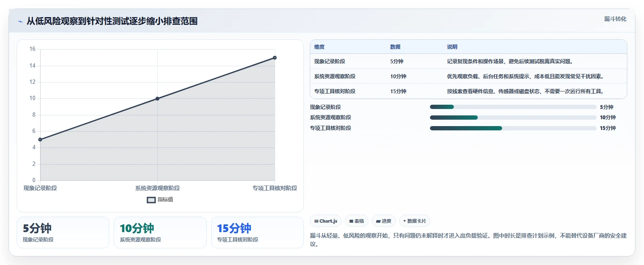Click the 5分钟 value beside progress bar
Image resolution: width=644 pixels, height=265 pixels.
(606, 107)
